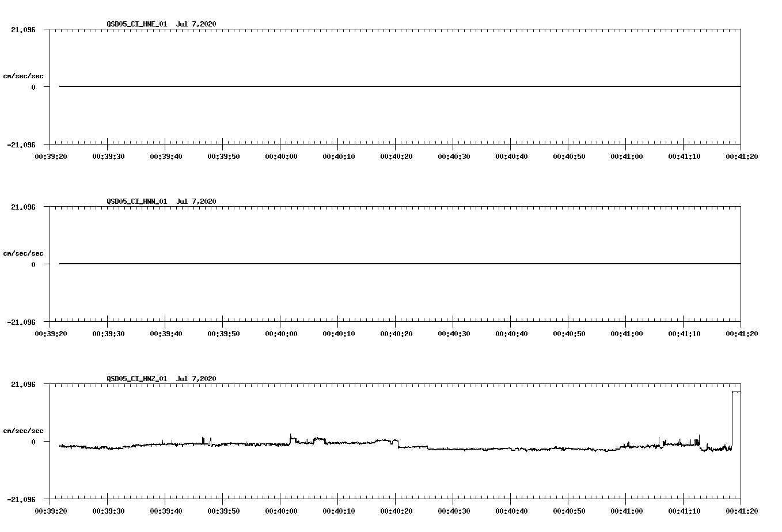Screen dimensions: 782x532
Task: Click the 0 axis label on HNN plot
Action: (x=33, y=264)
